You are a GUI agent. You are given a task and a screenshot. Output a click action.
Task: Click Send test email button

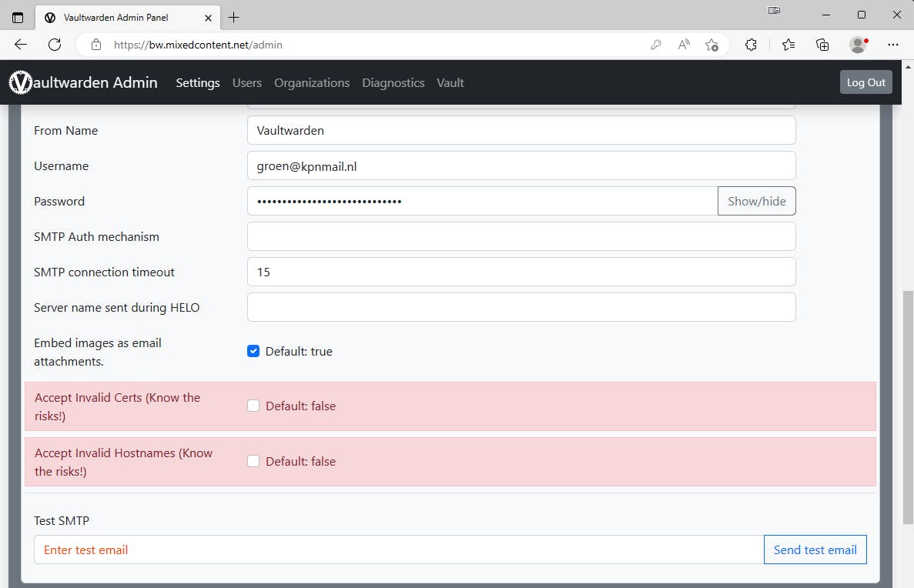[815, 550]
